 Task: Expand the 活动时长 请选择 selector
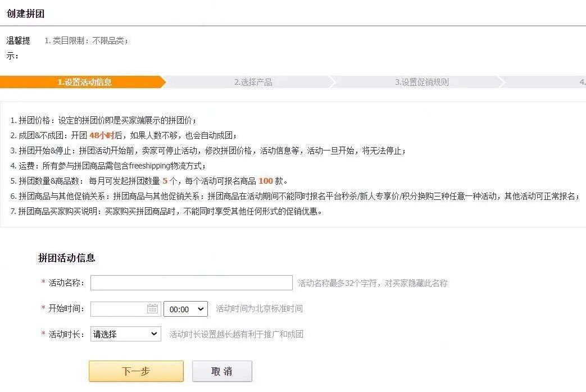125,334
